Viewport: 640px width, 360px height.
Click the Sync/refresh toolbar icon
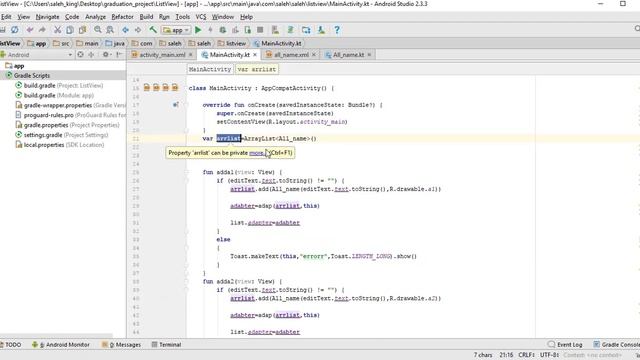(x=15, y=30)
